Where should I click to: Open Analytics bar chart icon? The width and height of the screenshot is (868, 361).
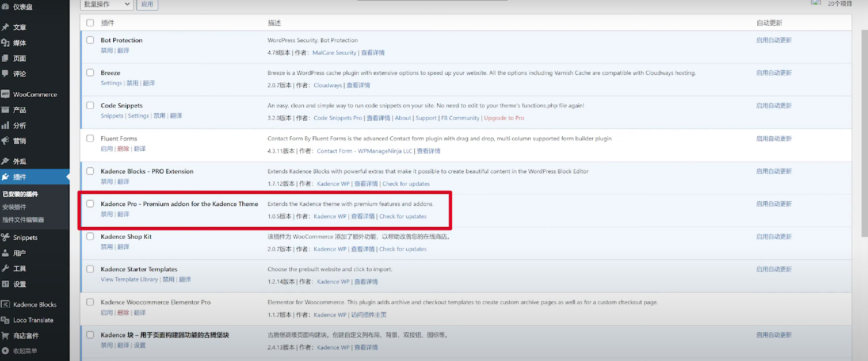click(x=5, y=125)
